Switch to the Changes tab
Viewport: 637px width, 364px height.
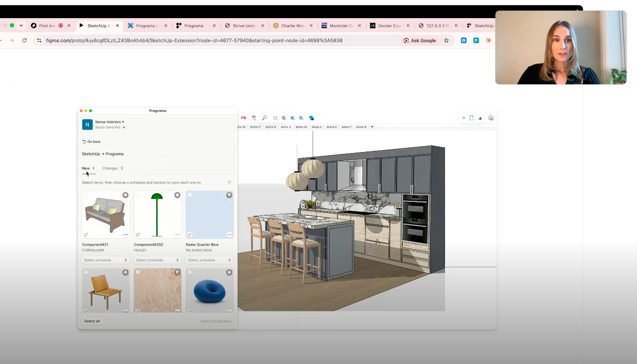[x=112, y=168]
